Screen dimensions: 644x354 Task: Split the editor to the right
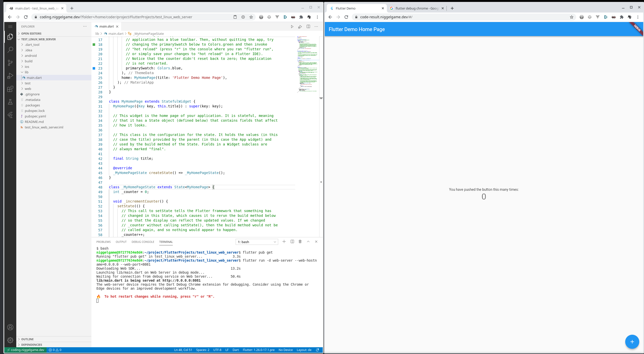click(308, 27)
